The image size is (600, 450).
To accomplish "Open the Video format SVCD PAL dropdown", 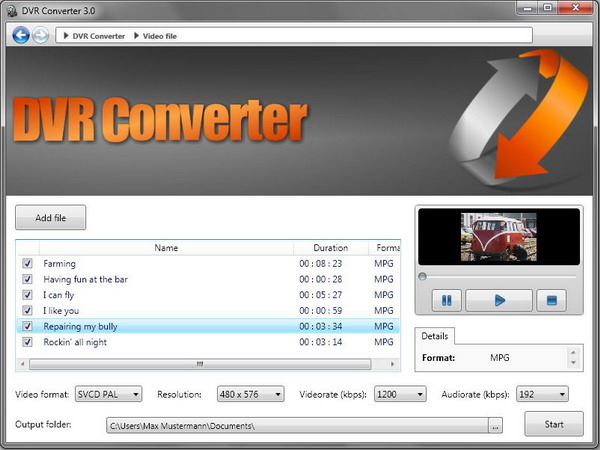I will 109,394.
